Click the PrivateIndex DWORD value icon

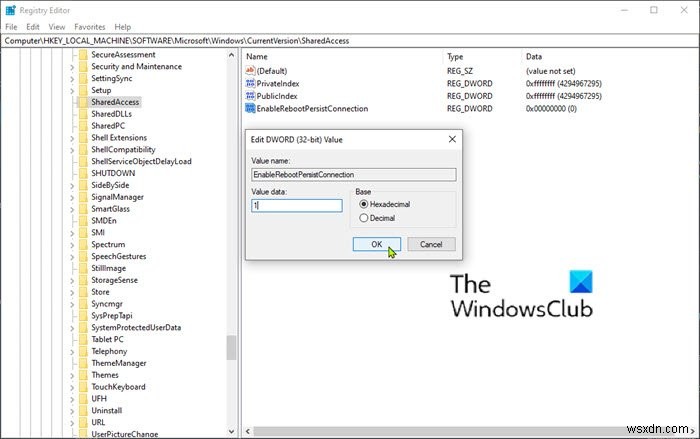coord(250,83)
